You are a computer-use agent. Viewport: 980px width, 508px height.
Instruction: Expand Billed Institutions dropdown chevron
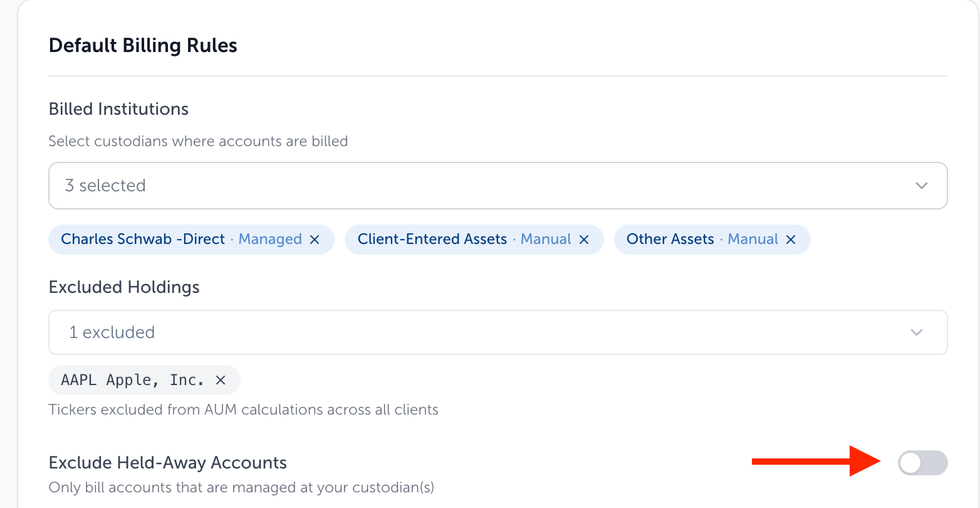tap(922, 186)
